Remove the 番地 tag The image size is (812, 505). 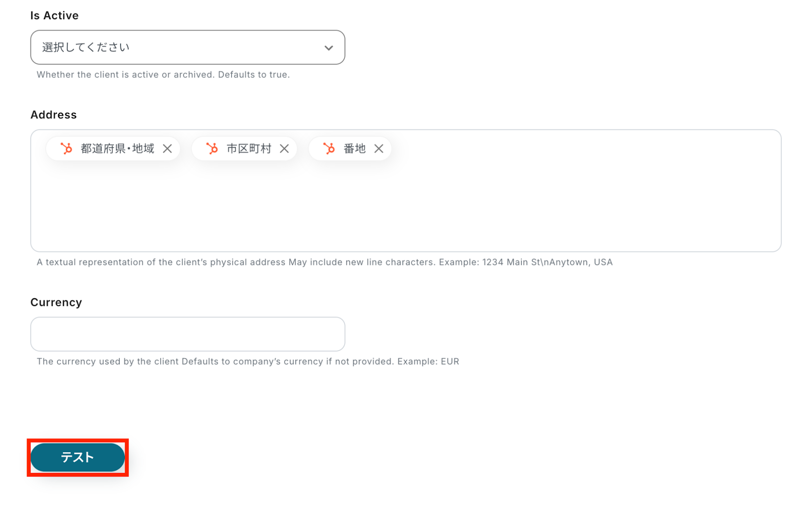point(379,149)
